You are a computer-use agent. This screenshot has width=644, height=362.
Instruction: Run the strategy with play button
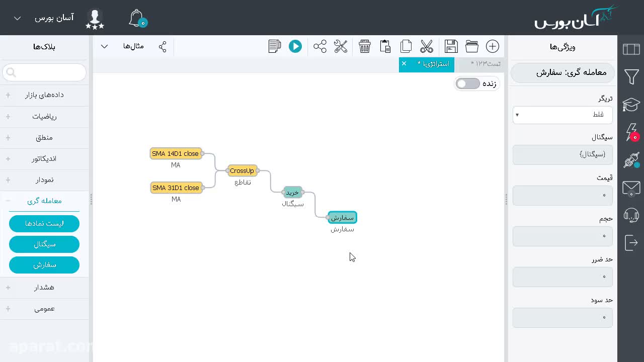295,46
